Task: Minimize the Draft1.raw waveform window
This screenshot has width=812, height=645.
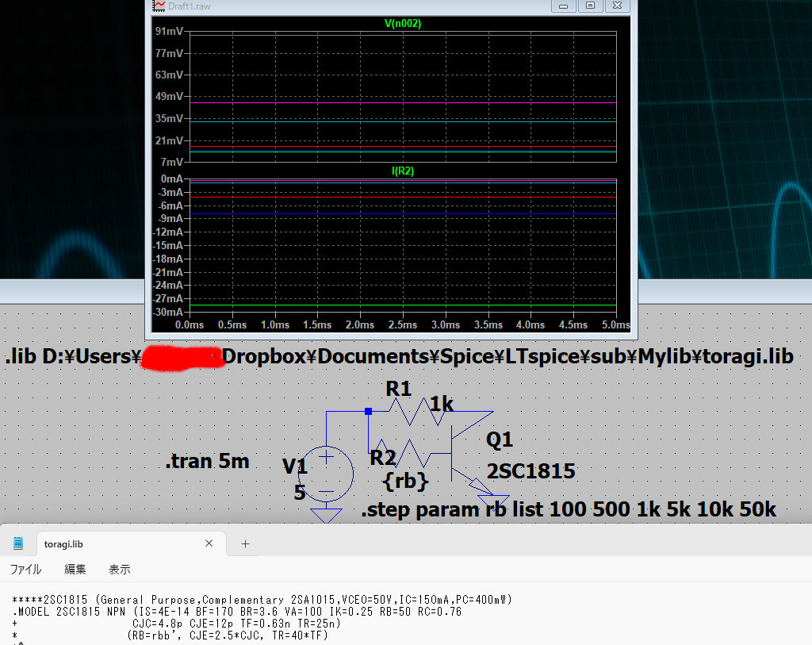Action: pos(565,6)
